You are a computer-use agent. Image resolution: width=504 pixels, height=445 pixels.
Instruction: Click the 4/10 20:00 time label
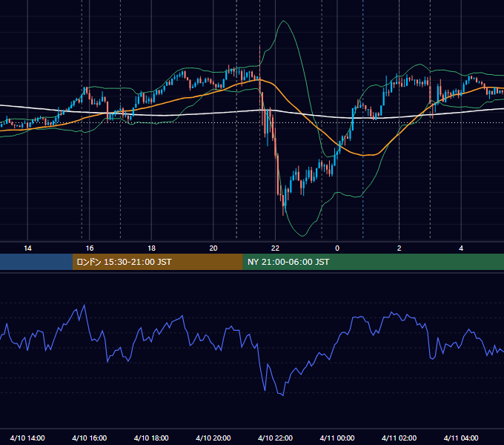click(x=213, y=438)
